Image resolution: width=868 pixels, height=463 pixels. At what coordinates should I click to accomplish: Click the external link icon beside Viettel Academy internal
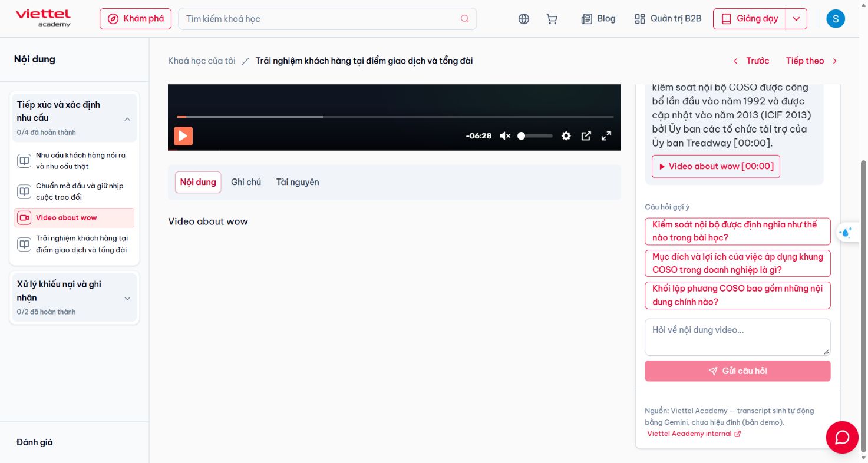(x=738, y=434)
